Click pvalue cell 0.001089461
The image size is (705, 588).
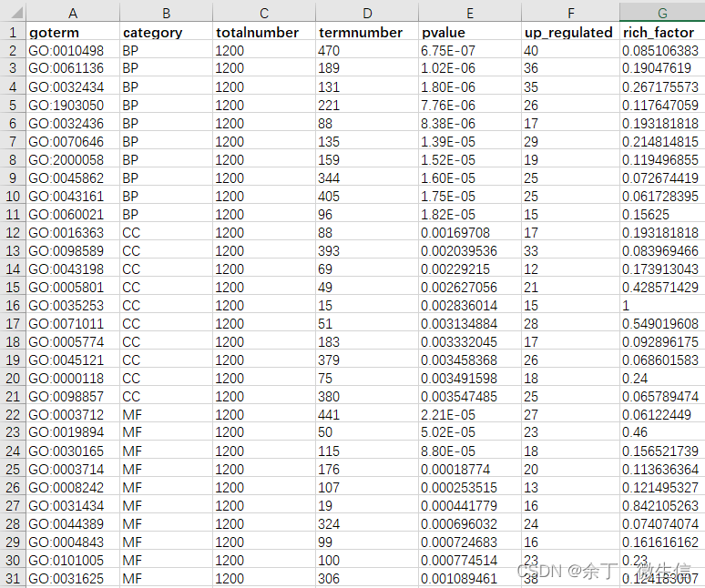click(x=470, y=578)
